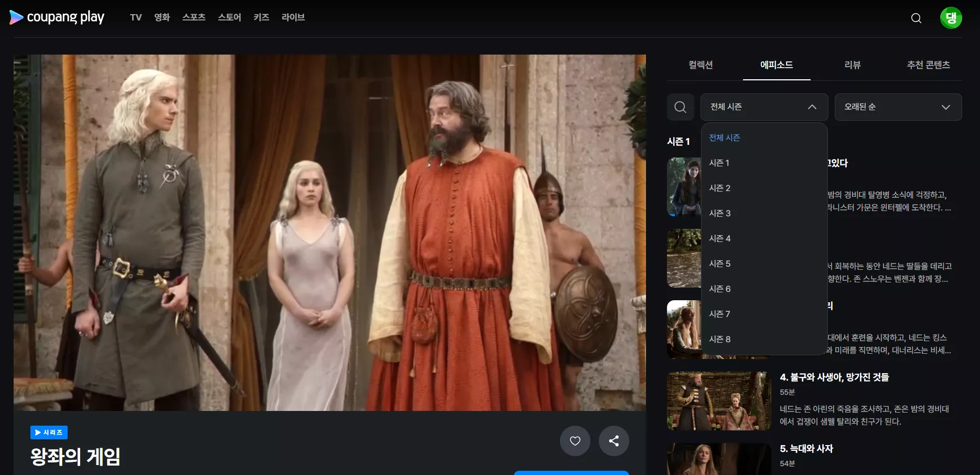Switch to the 컬렉션 tab
Viewport: 980px width, 475px height.
coord(701,65)
